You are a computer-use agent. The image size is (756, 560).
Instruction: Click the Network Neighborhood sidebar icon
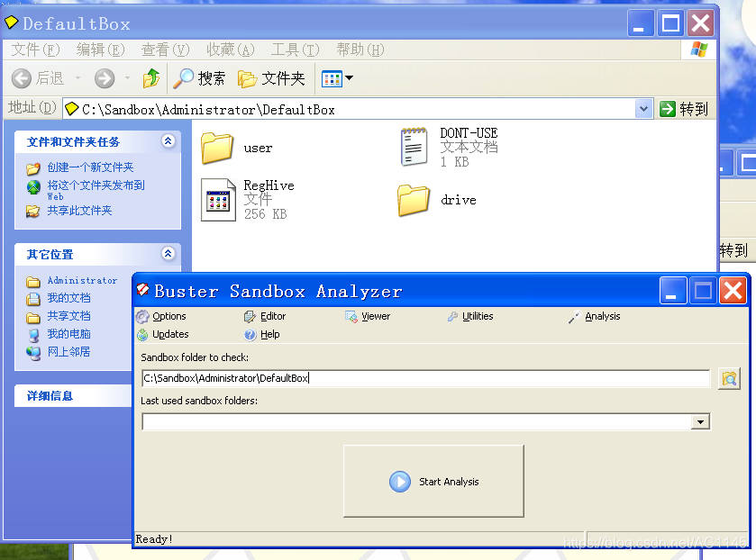33,353
